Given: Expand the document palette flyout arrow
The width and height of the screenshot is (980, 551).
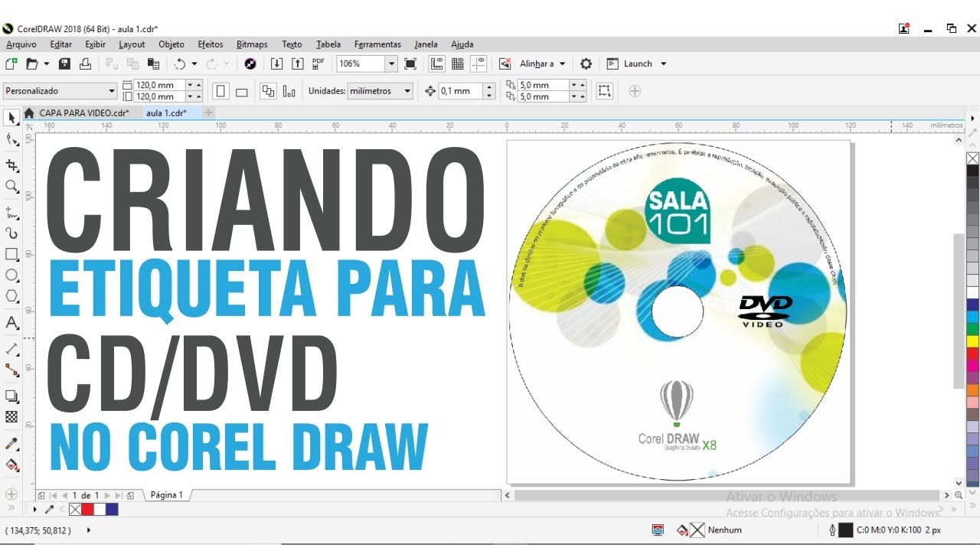Looking at the screenshot, I should click(x=34, y=509).
